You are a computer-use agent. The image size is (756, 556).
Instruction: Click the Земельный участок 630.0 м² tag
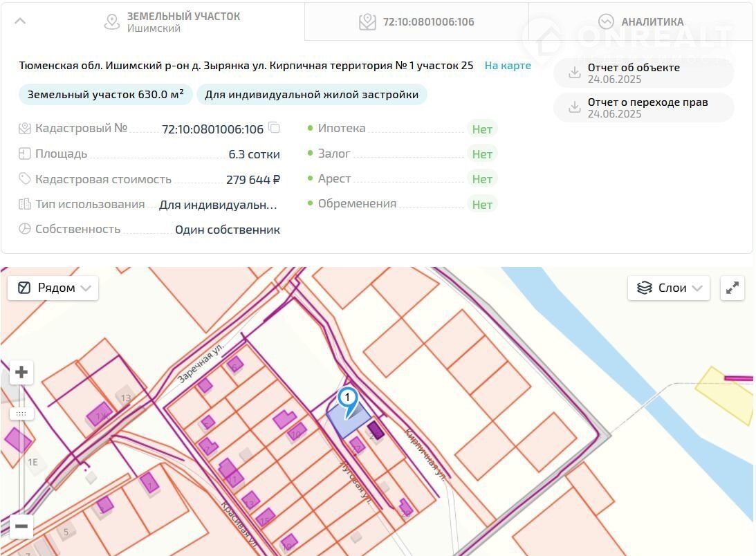[106, 95]
